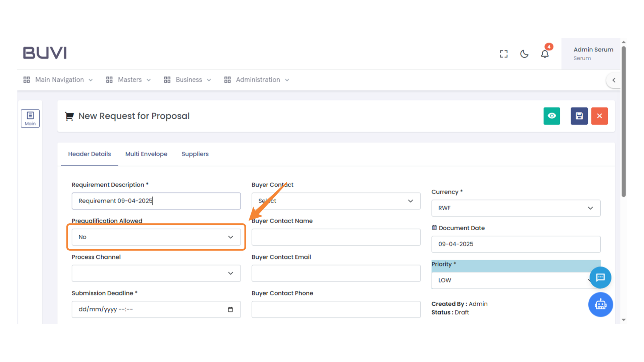The height and width of the screenshot is (362, 644).
Task: Switch to the Multi Envelope tab
Action: (x=146, y=154)
